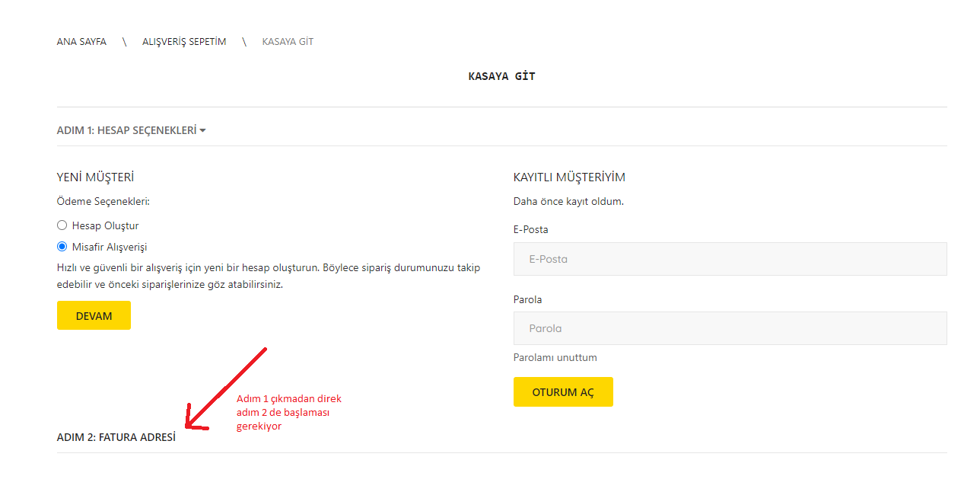Click the Hesap Oluştur option label

point(105,225)
